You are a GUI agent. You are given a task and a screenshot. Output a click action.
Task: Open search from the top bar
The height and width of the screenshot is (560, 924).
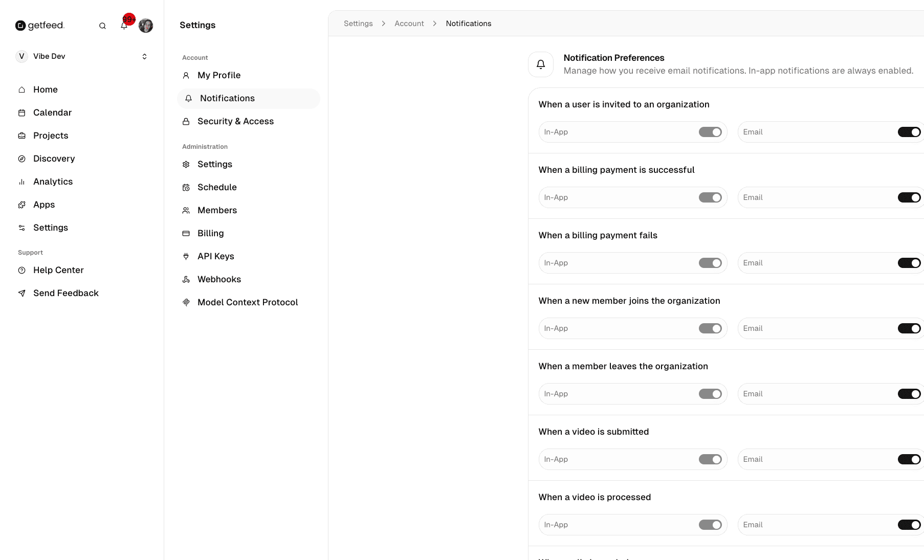pos(102,25)
